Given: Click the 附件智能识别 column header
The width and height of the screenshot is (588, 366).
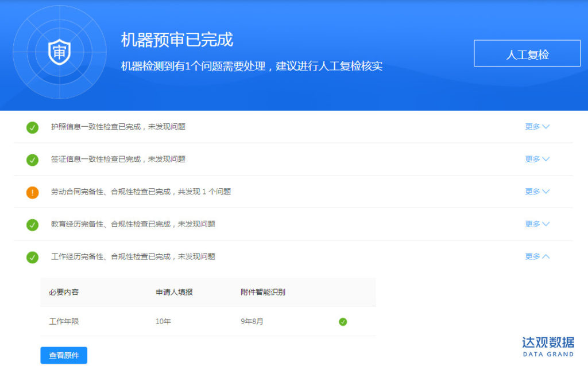Looking at the screenshot, I should [x=263, y=292].
